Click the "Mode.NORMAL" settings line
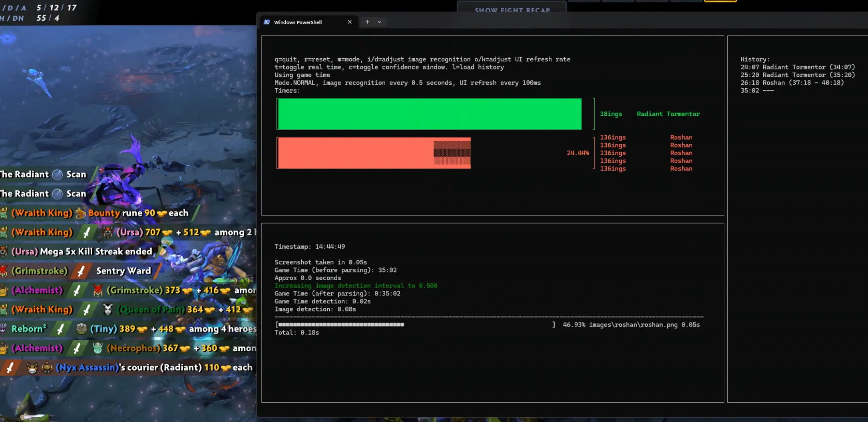868x422 pixels. (407, 83)
